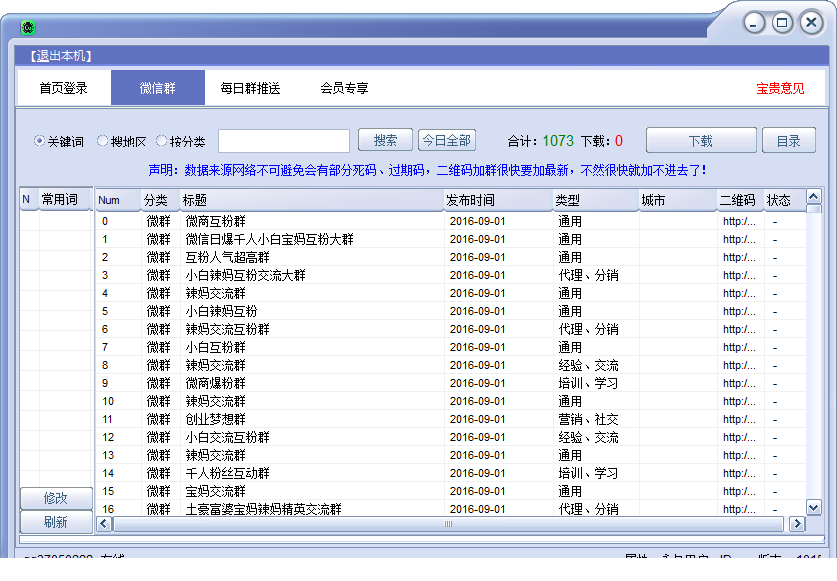
Task: Select the 按分类 radio button
Action: point(161,141)
